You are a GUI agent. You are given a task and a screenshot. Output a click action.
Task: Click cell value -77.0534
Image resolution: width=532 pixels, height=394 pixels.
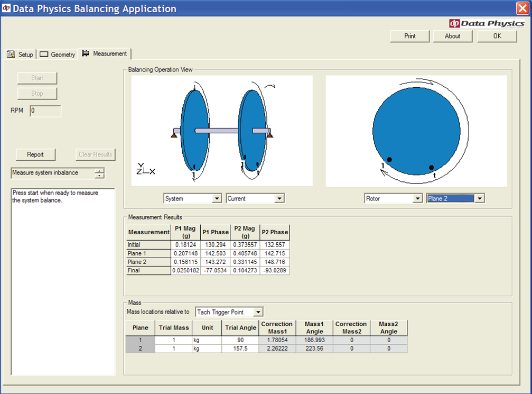click(216, 270)
